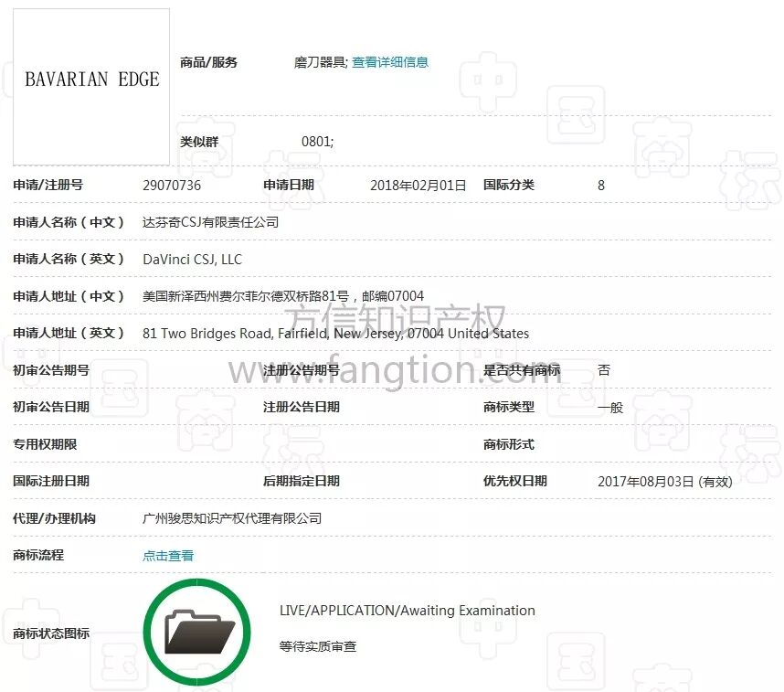Click the 商标形式 label
784x692 pixels.
pos(508,444)
